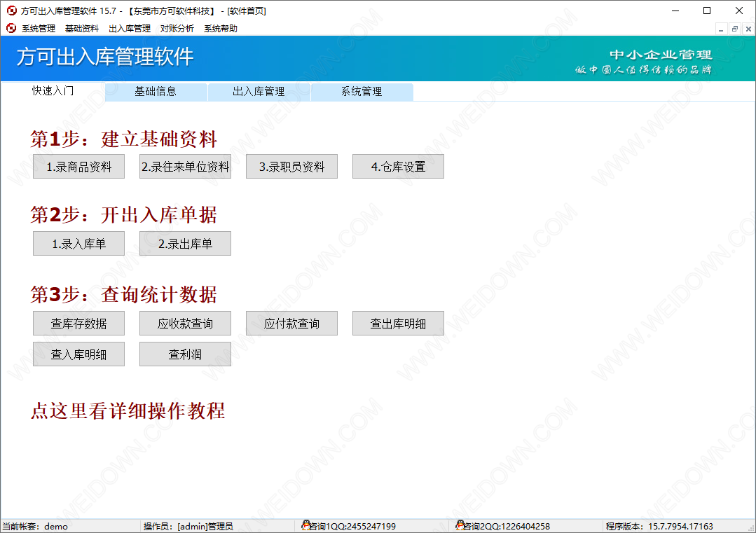Click the 中小企业管理 banner slogan
Viewport: 756px width, 533px height.
(661, 55)
